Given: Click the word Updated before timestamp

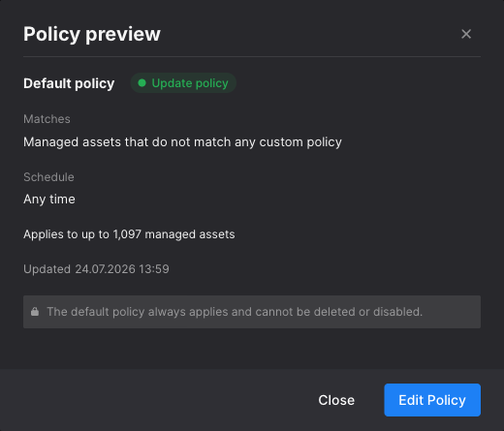Looking at the screenshot, I should tap(47, 269).
